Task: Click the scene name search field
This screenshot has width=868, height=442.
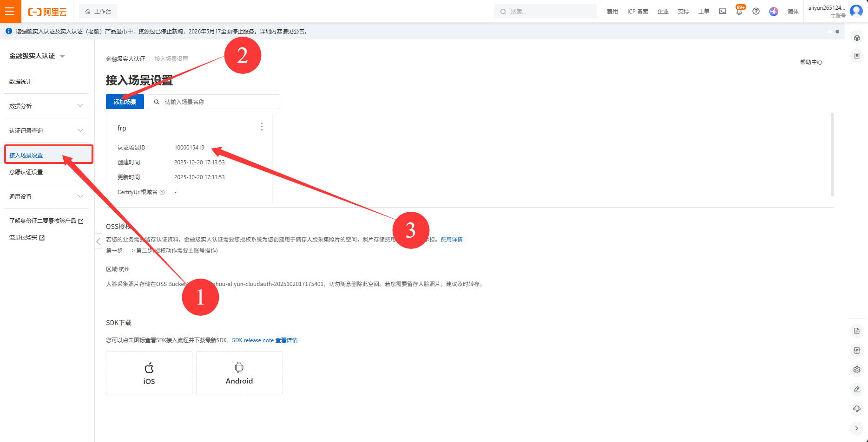Action: point(218,102)
